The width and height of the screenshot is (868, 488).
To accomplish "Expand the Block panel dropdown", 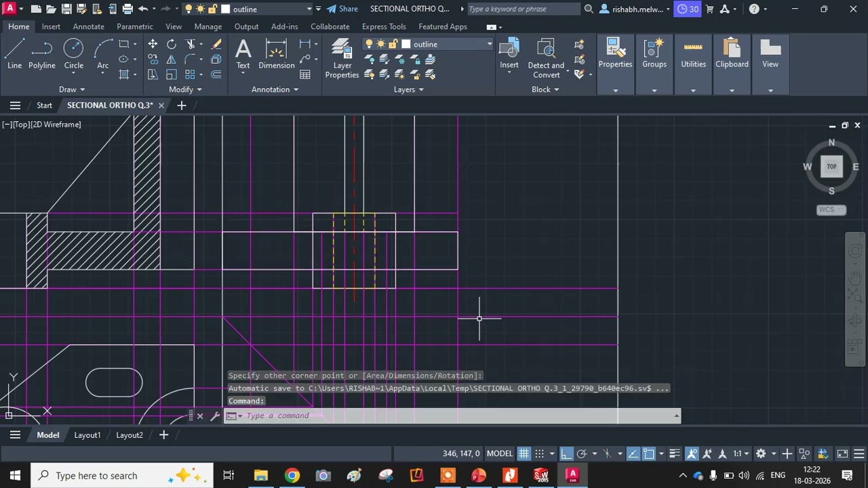I will (x=545, y=89).
